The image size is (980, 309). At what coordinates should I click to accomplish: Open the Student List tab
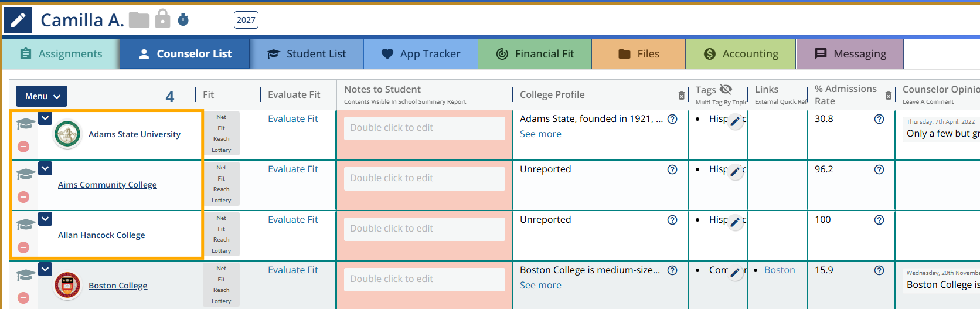click(307, 54)
